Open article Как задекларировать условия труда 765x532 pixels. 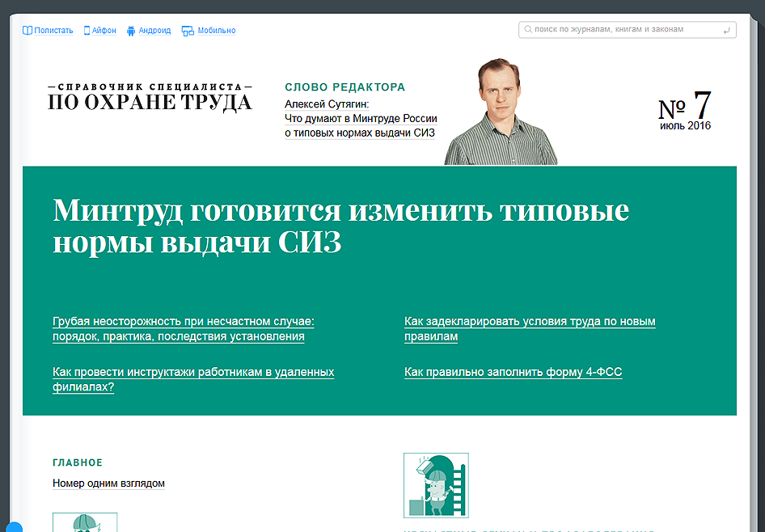pyautogui.click(x=530, y=329)
